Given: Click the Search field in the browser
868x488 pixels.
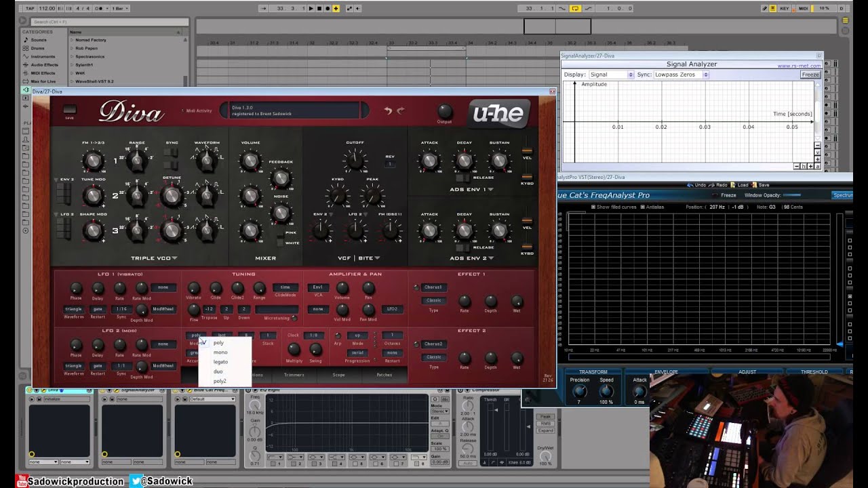Looking at the screenshot, I should coord(108,22).
